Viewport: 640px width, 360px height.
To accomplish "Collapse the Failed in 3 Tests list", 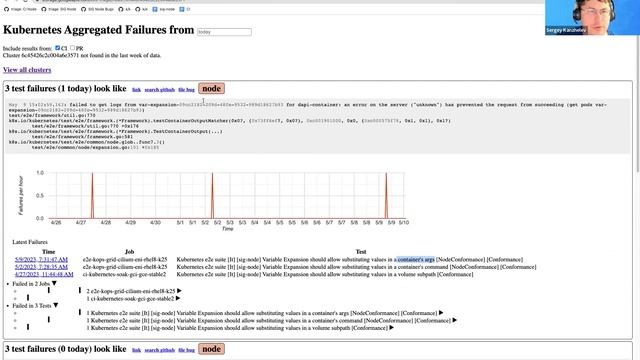I will click(56, 305).
